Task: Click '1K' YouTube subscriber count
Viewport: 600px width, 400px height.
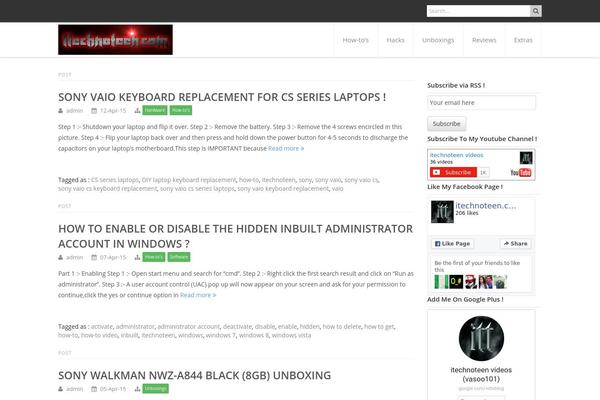Action: click(x=483, y=173)
